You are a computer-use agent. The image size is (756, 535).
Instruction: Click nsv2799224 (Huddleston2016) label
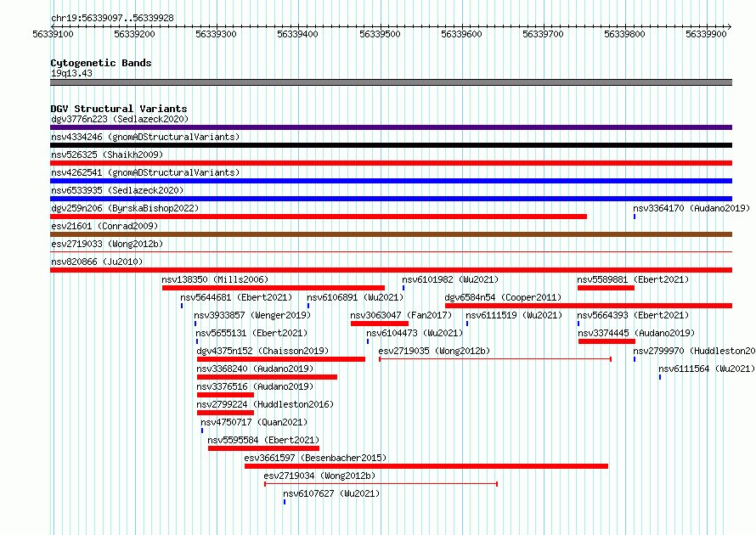265,404
